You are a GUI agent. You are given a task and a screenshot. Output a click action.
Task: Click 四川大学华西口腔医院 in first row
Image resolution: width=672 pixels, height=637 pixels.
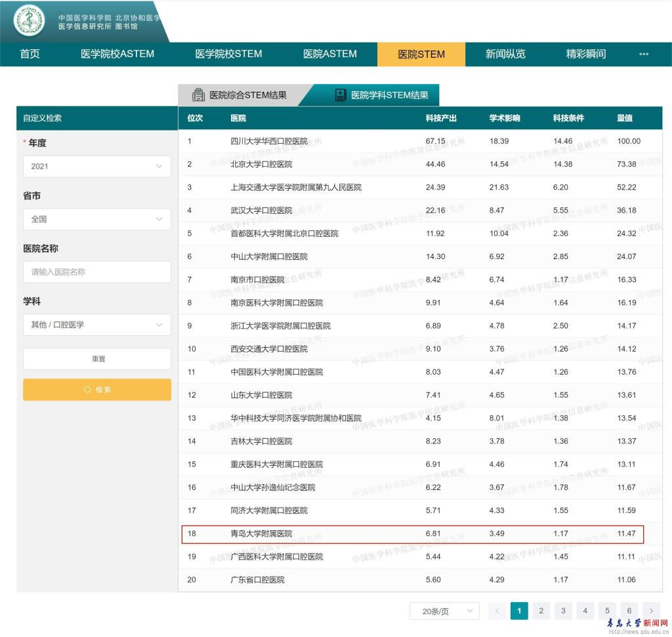[x=268, y=141]
